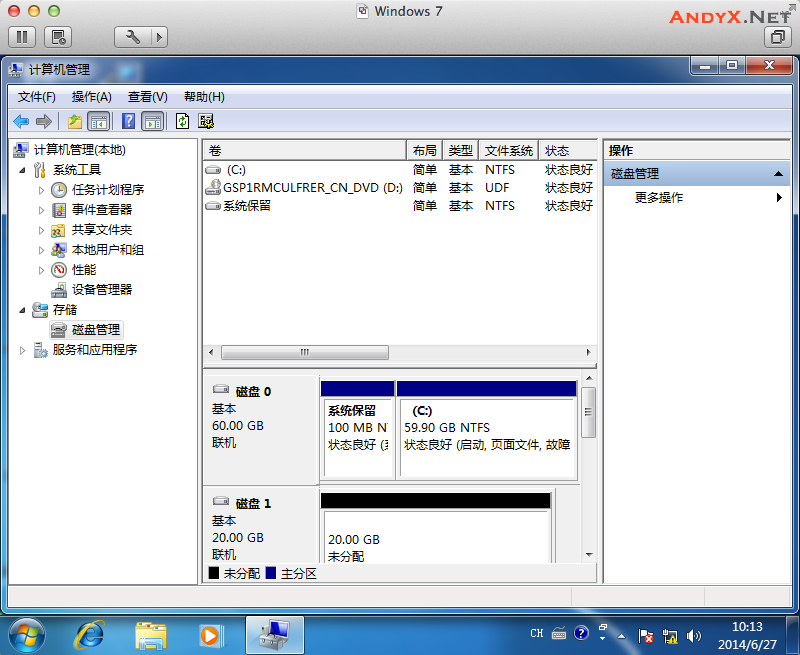Go back with the blue left arrow
Image resolution: width=800 pixels, height=655 pixels.
click(21, 121)
